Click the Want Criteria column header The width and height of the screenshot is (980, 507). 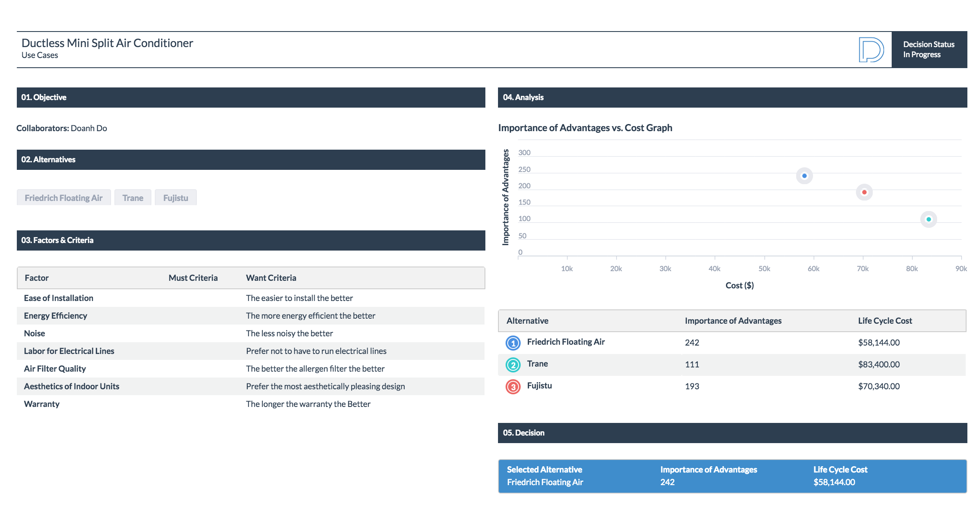point(271,278)
